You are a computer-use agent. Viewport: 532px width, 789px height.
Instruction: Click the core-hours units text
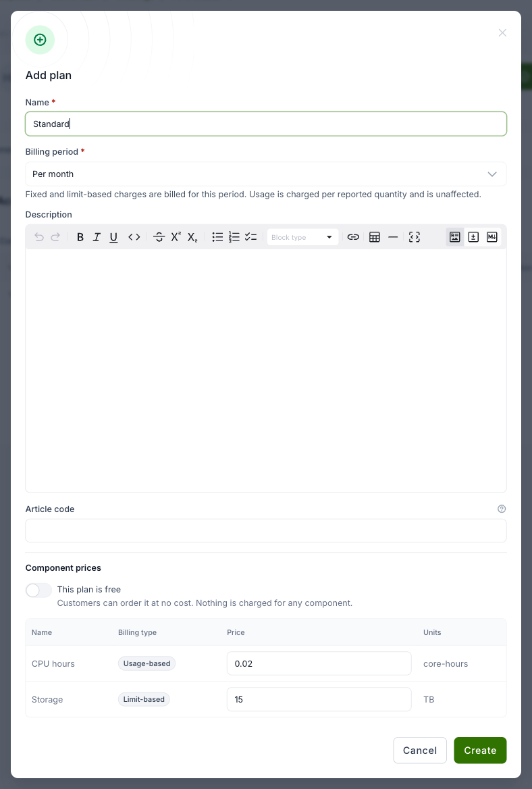[x=446, y=664]
